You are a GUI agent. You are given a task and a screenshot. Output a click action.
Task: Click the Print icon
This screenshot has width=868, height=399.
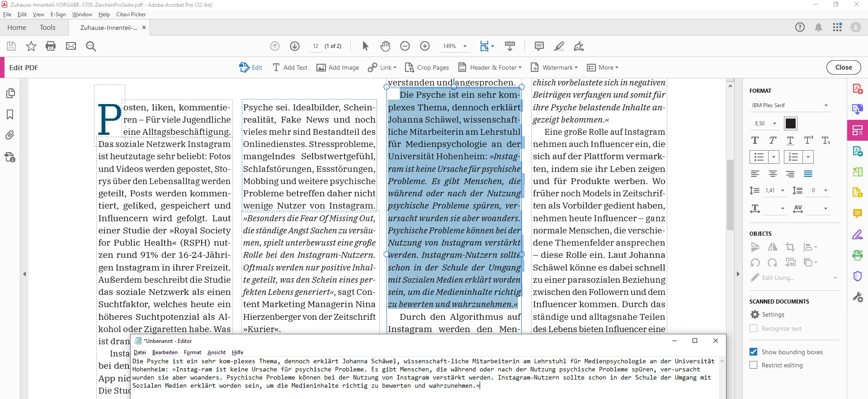click(51, 46)
